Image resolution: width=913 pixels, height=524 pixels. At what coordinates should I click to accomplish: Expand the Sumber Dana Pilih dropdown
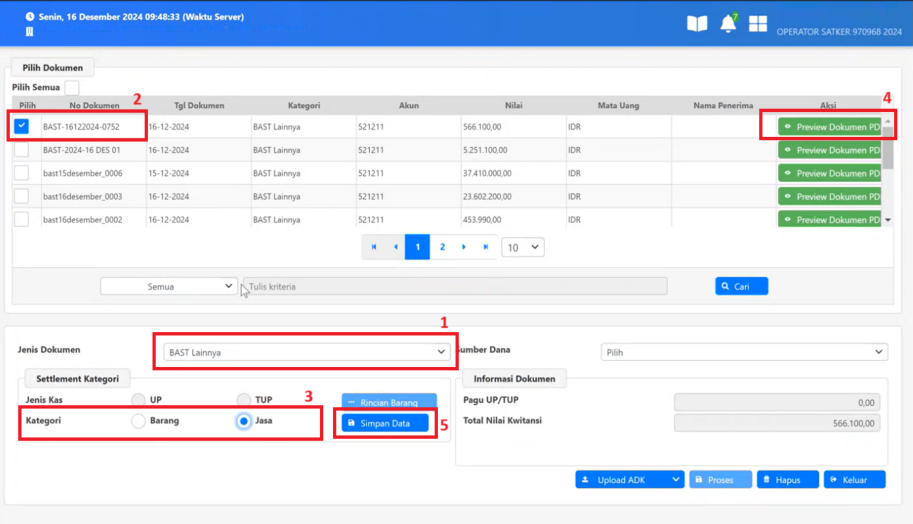[743, 352]
